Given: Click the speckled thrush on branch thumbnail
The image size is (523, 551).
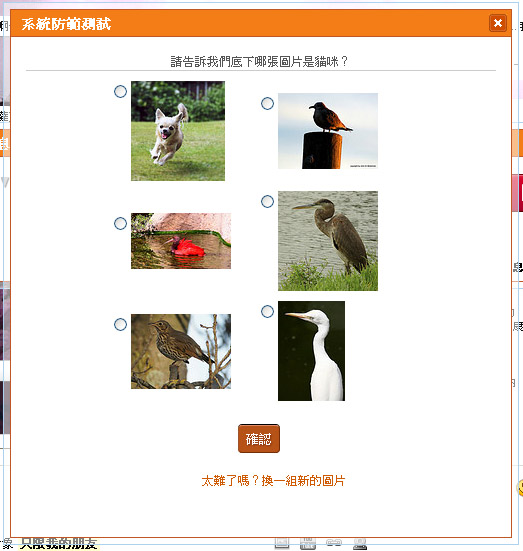Looking at the screenshot, I should pos(181,351).
